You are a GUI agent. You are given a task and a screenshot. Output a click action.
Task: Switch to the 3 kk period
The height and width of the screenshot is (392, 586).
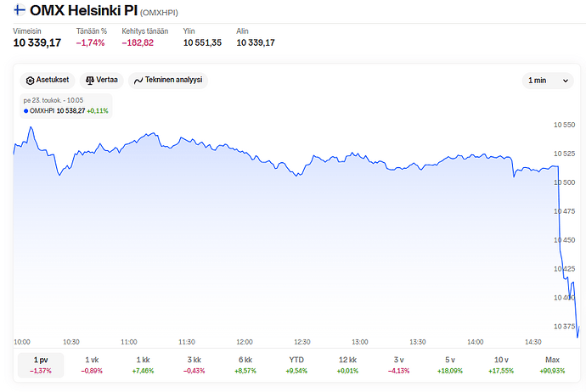[194, 365]
